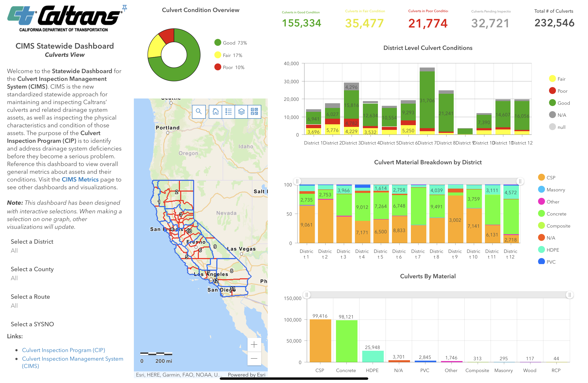588x383 pixels.
Task: Zoom in with the plus button
Action: click(254, 345)
